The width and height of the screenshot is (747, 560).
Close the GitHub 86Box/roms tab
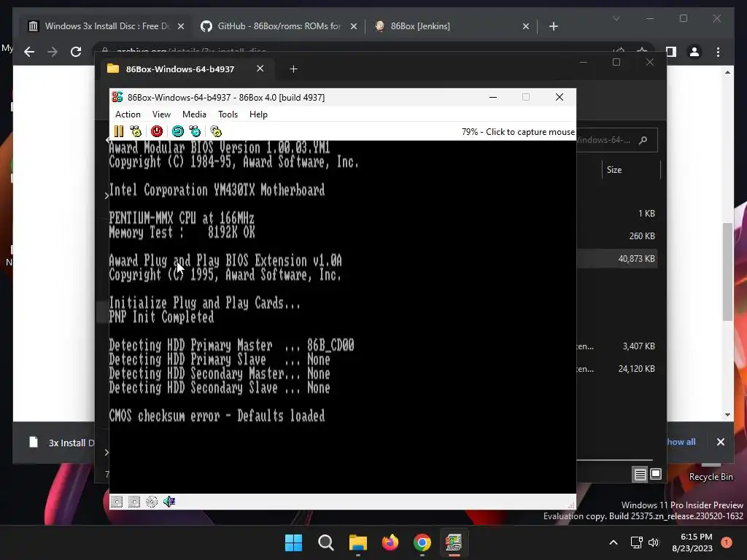[354, 26]
